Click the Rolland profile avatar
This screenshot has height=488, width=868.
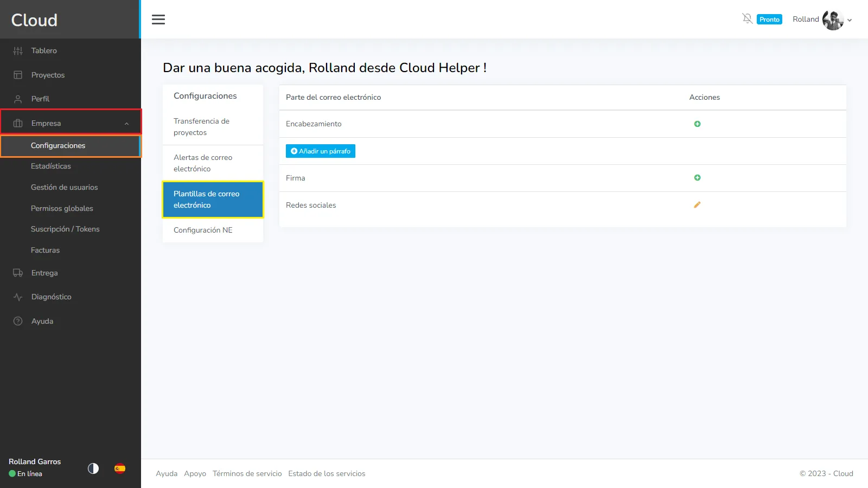pos(832,20)
